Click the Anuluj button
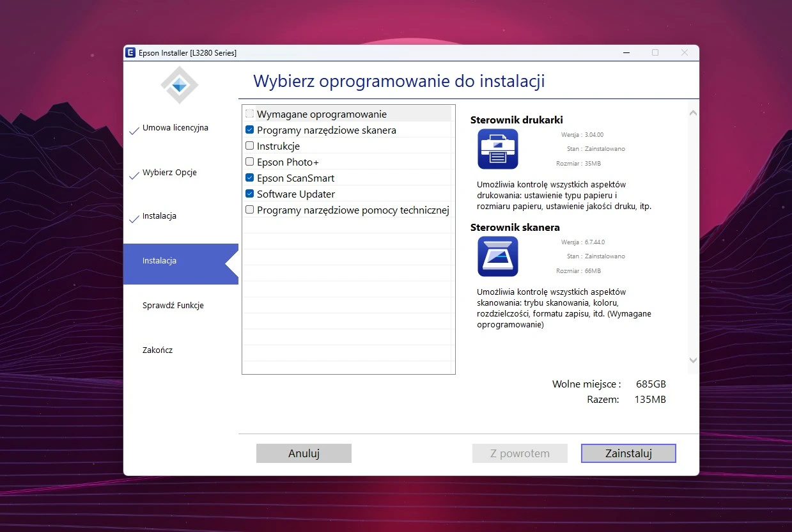Image resolution: width=792 pixels, height=532 pixels. coord(304,453)
